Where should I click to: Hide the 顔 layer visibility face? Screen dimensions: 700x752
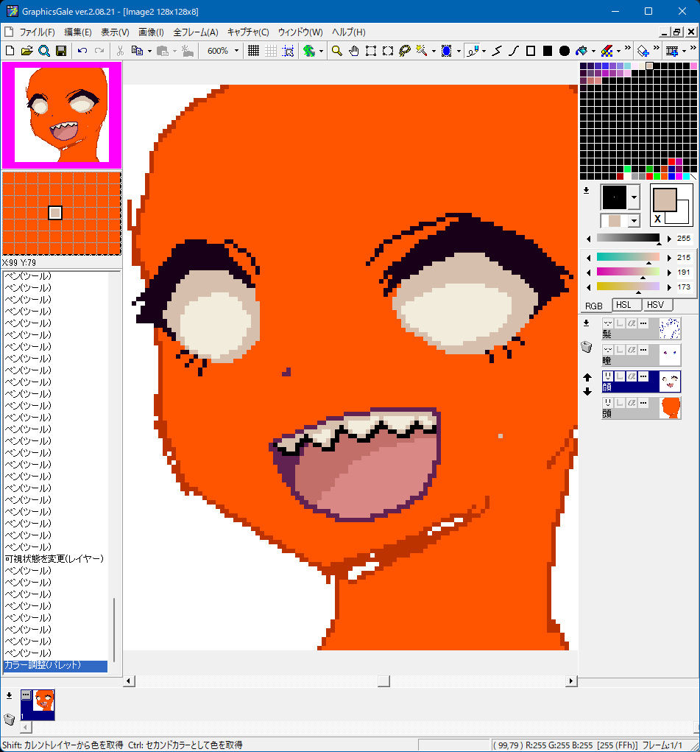point(608,376)
